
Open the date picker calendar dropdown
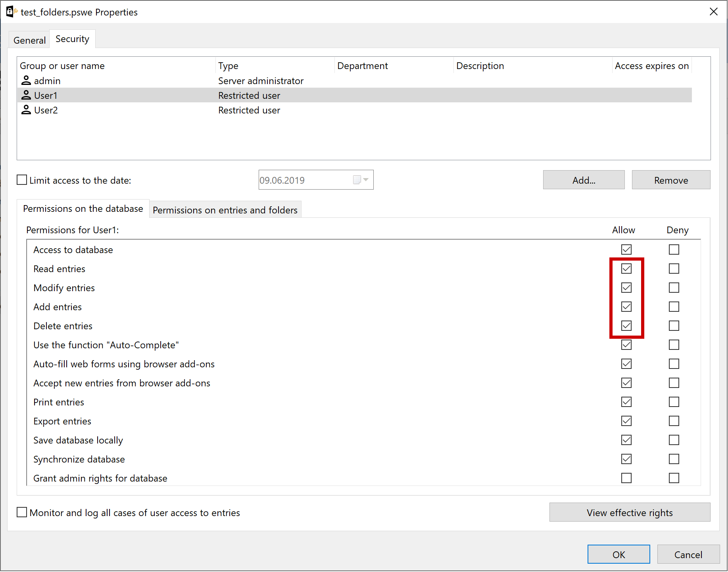point(361,180)
